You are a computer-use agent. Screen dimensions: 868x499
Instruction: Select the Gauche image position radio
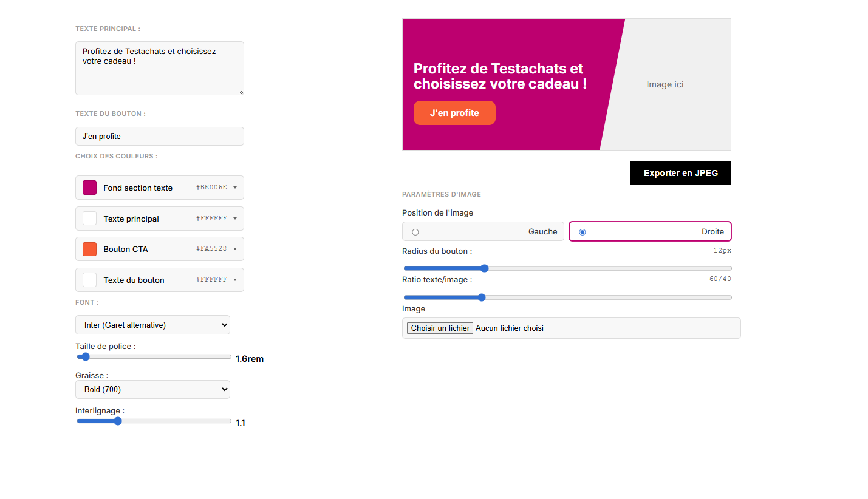pos(415,232)
